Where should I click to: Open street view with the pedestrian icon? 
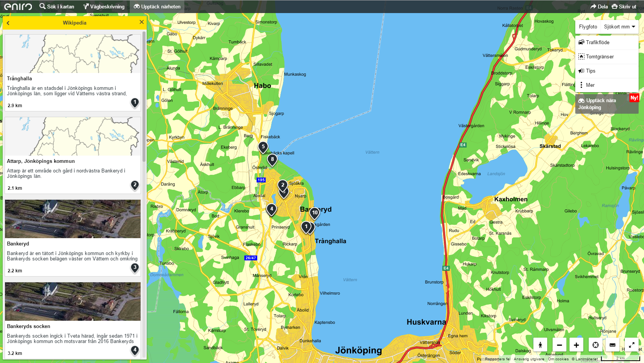[x=540, y=345]
